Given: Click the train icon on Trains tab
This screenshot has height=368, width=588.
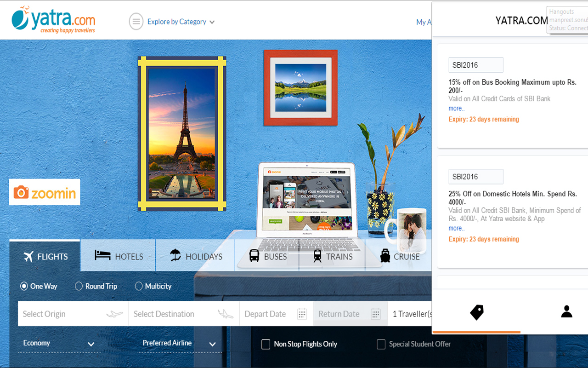Looking at the screenshot, I should (x=317, y=255).
